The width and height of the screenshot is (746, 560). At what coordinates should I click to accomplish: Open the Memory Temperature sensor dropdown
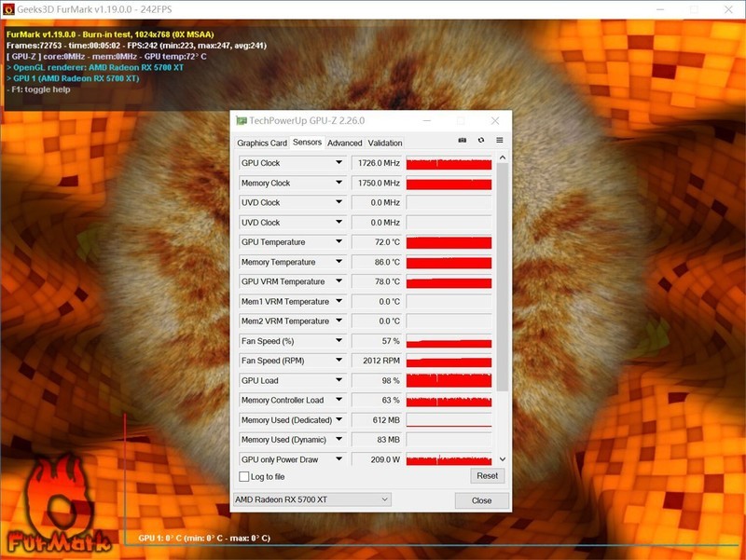click(x=338, y=262)
